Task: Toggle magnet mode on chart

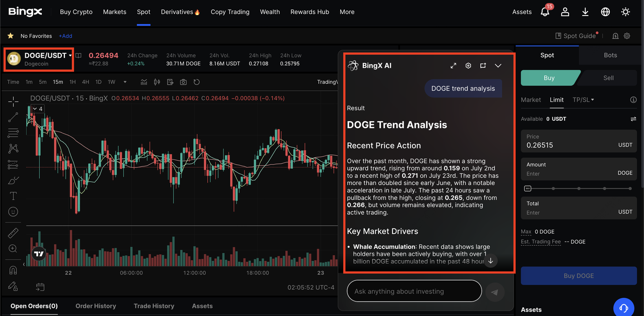Action: [x=13, y=270]
